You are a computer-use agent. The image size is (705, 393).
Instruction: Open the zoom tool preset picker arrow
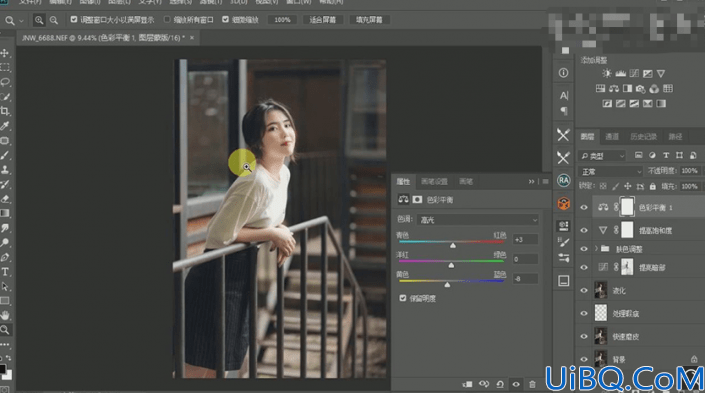point(21,21)
